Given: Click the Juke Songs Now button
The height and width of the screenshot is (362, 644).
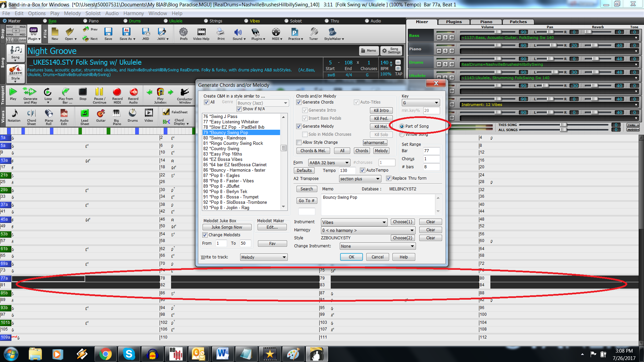Looking at the screenshot, I should [x=227, y=227].
